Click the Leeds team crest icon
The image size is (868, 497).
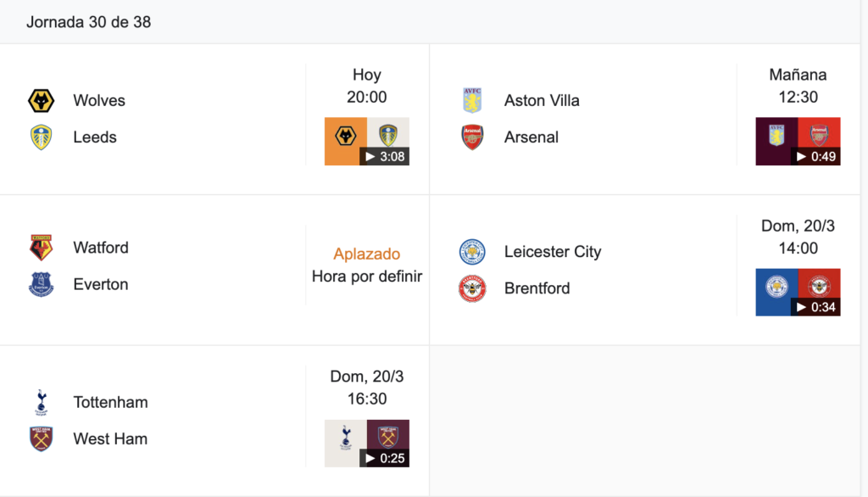coord(41,137)
